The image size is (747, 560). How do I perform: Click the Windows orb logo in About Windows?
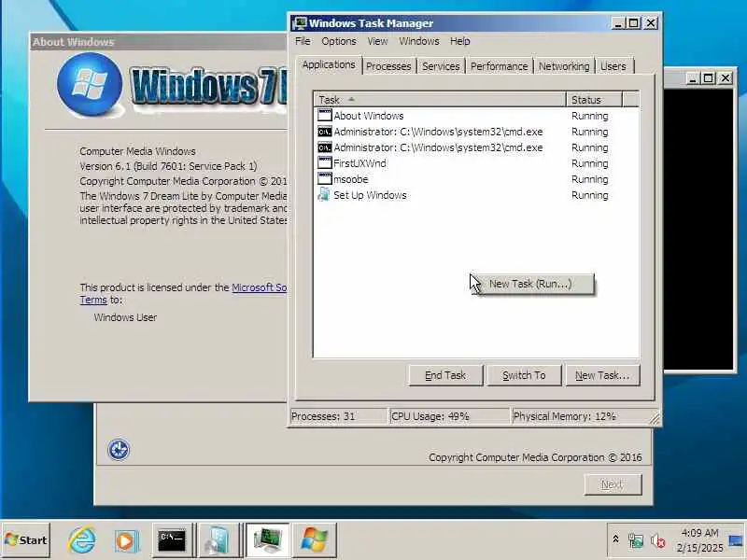[x=90, y=84]
